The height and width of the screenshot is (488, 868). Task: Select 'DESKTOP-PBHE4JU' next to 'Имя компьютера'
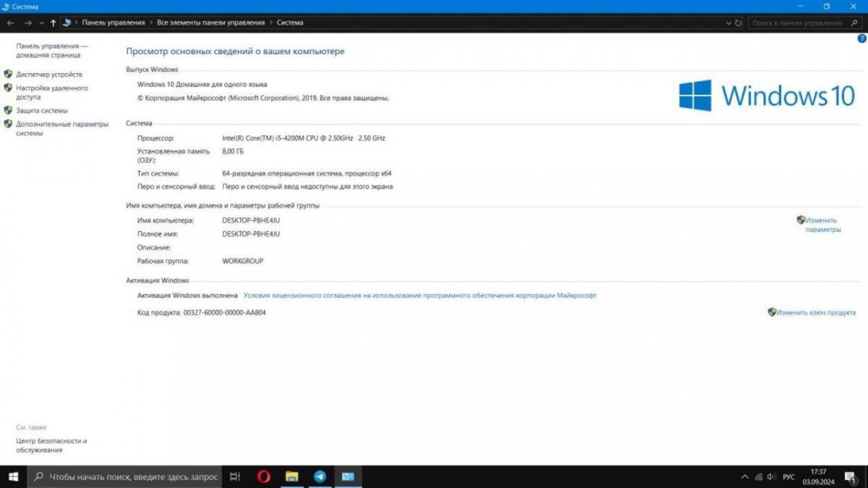coord(251,220)
